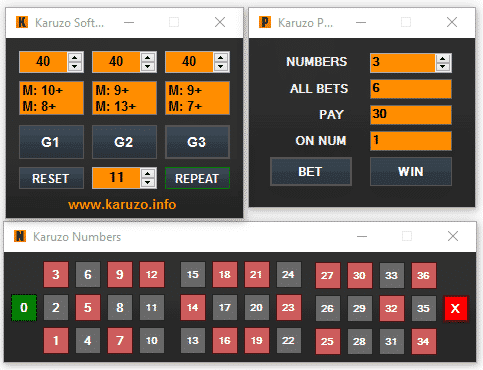
Task: Select gray number 17 tile
Action: [225, 308]
